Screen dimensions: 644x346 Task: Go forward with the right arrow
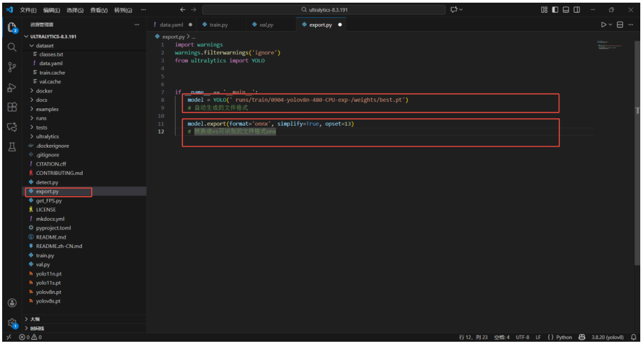click(194, 10)
